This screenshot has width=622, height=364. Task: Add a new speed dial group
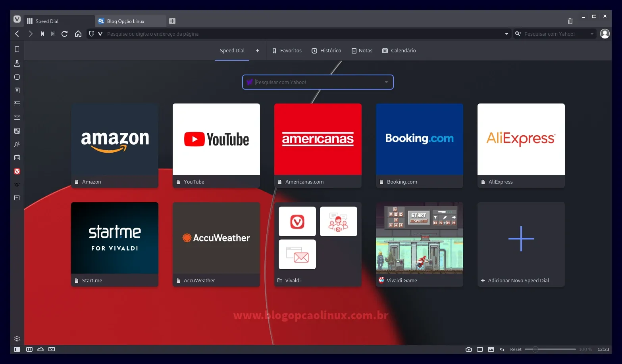tap(258, 50)
